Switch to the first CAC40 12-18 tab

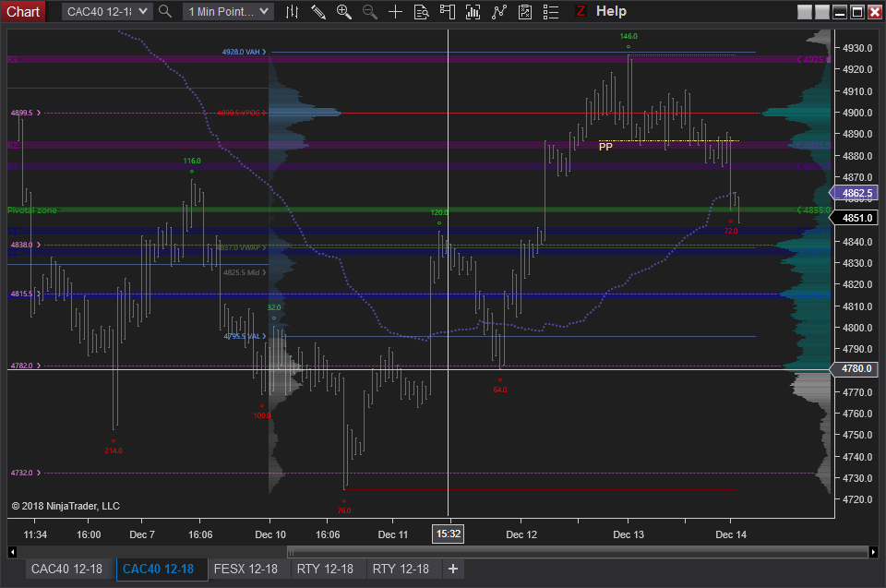point(66,569)
